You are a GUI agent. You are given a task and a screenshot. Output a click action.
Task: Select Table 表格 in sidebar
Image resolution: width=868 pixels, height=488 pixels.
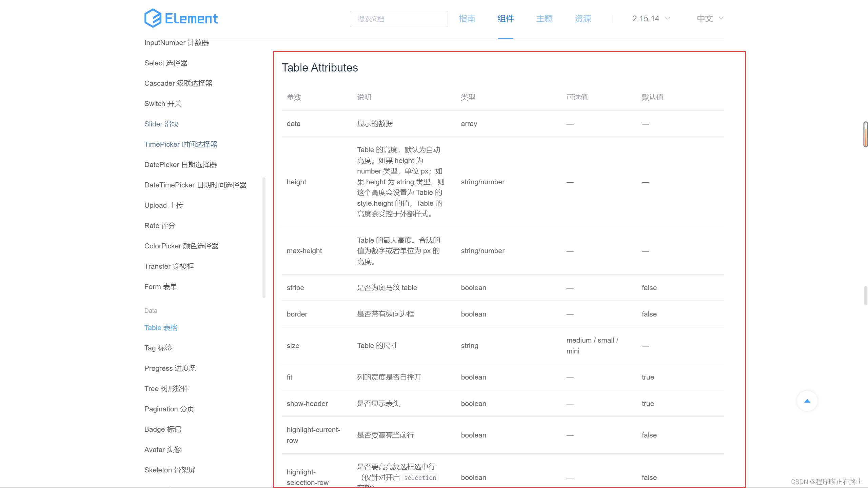[161, 328]
